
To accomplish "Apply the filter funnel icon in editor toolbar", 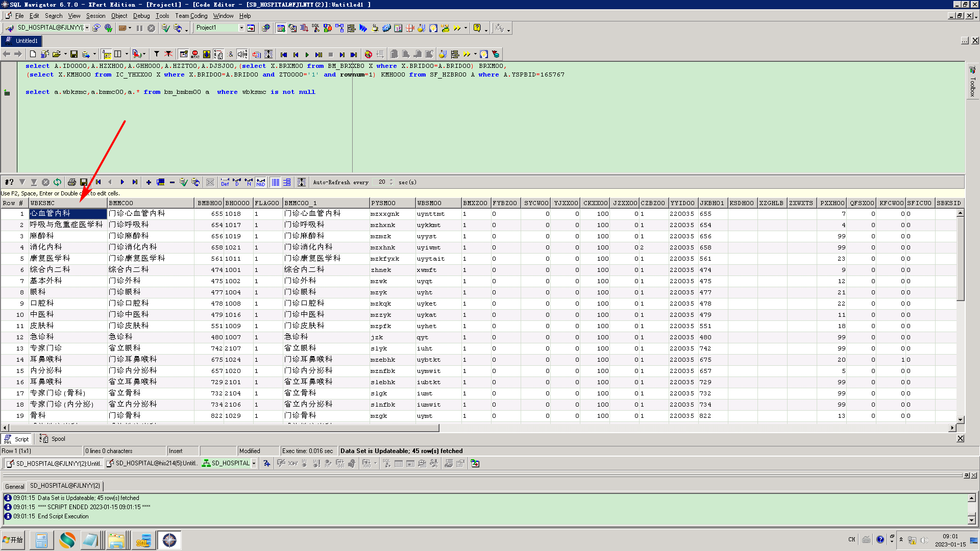I will (157, 54).
